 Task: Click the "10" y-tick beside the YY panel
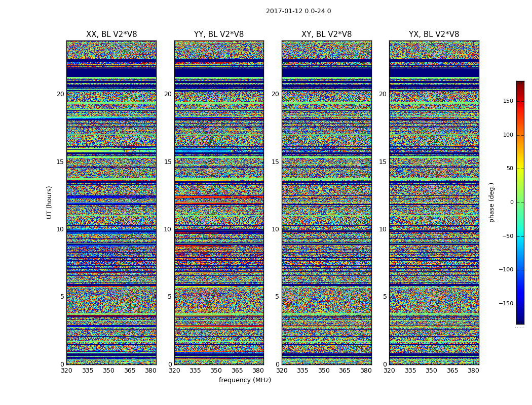click(168, 229)
